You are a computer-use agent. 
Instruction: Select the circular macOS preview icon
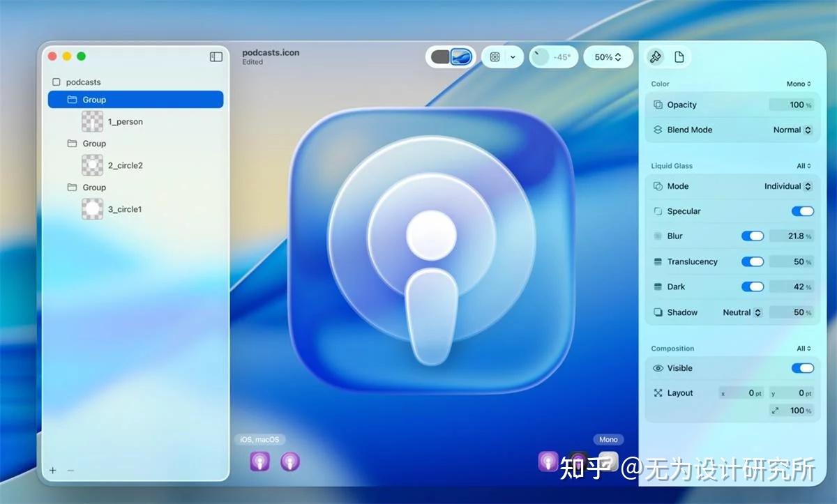(290, 461)
